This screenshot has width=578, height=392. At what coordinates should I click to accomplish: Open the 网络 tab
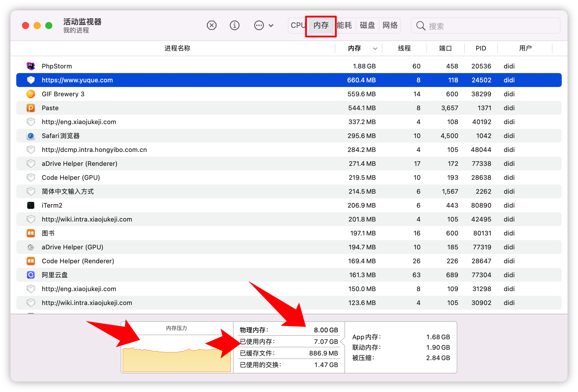[x=390, y=26]
